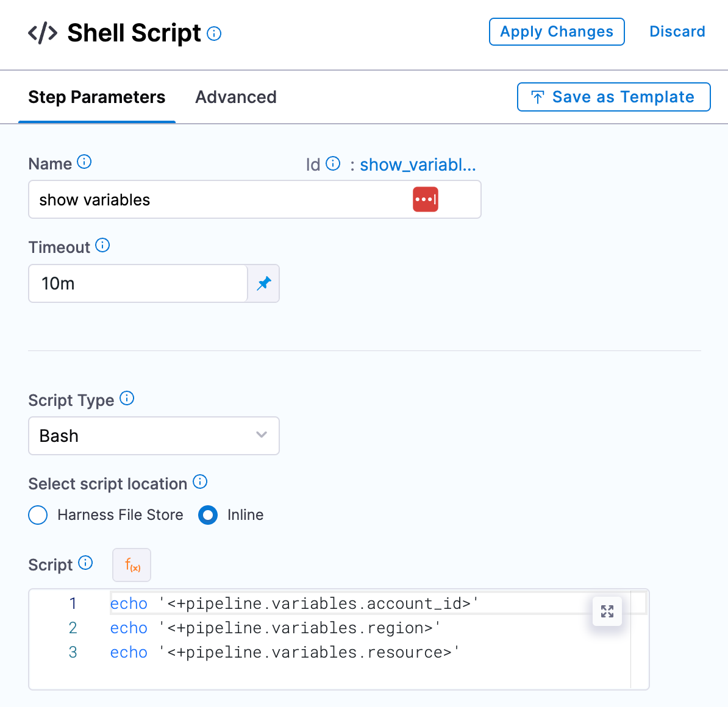Viewport: 728px width, 707px height.
Task: Click into the Timeout 10m input field
Action: coord(138,283)
